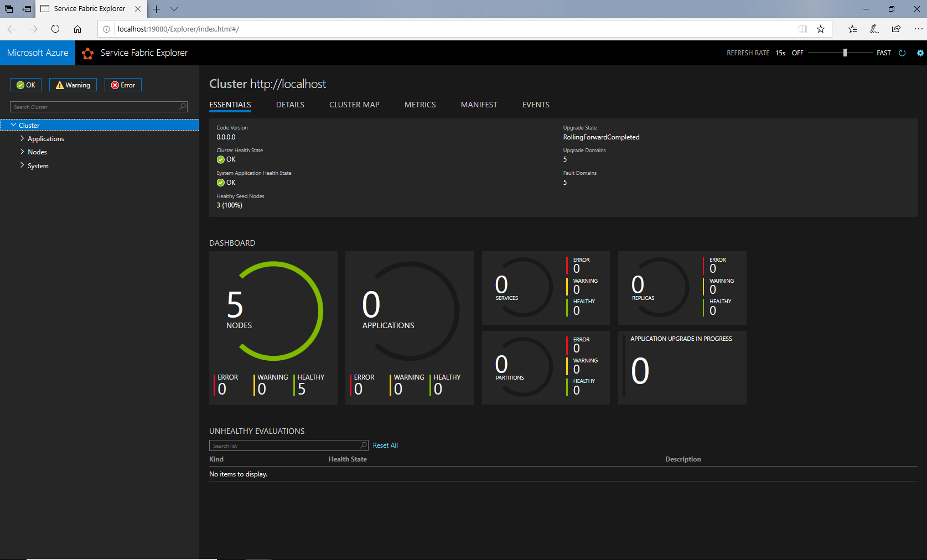
Task: Select Applications in the tree
Action: click(x=46, y=139)
